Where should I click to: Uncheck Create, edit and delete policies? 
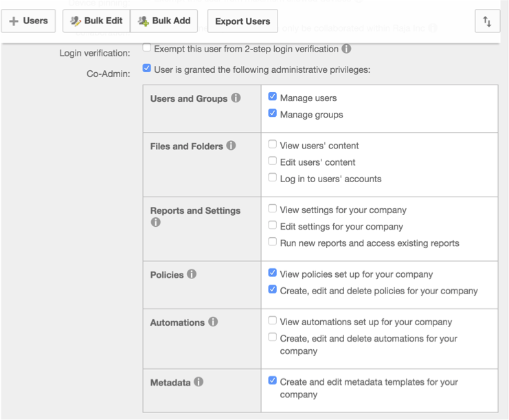273,289
